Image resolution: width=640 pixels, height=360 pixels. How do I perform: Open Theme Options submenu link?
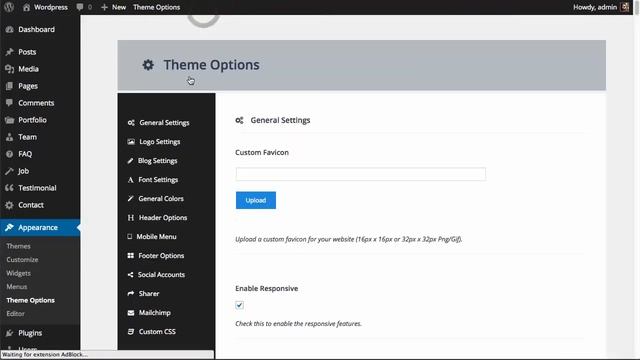pos(30,300)
